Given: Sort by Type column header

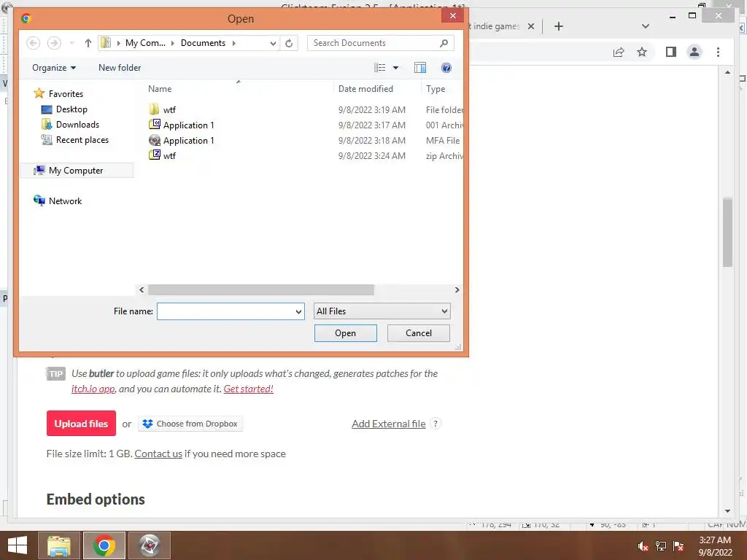Looking at the screenshot, I should [436, 88].
